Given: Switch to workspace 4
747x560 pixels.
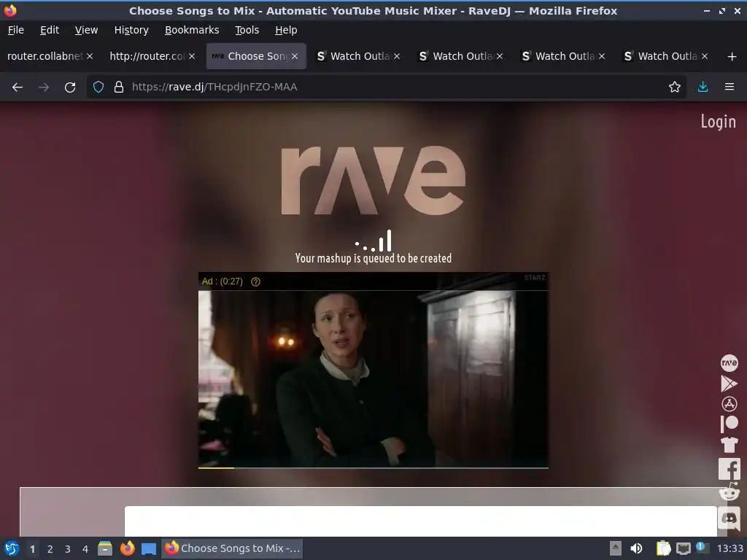Looking at the screenshot, I should 85,549.
